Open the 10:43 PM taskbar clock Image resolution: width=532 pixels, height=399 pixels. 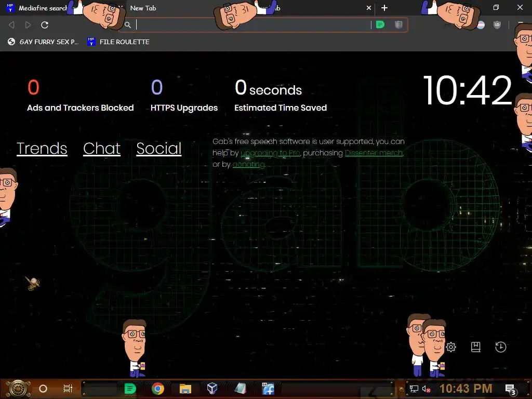[466, 389]
